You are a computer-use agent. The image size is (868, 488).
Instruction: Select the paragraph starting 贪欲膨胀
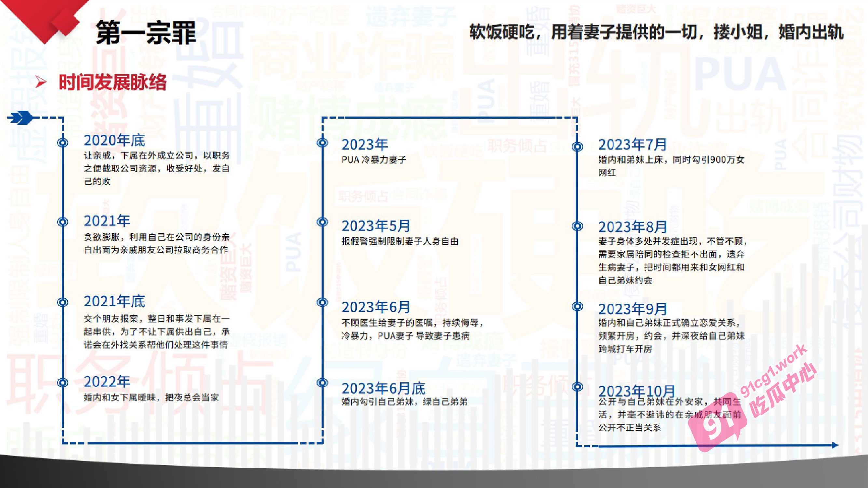[x=157, y=243]
